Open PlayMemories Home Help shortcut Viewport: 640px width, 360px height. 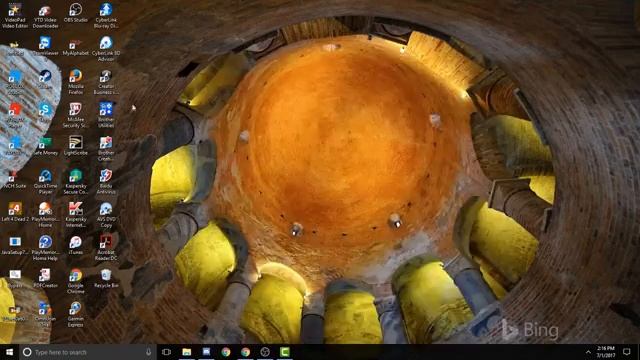(x=45, y=248)
